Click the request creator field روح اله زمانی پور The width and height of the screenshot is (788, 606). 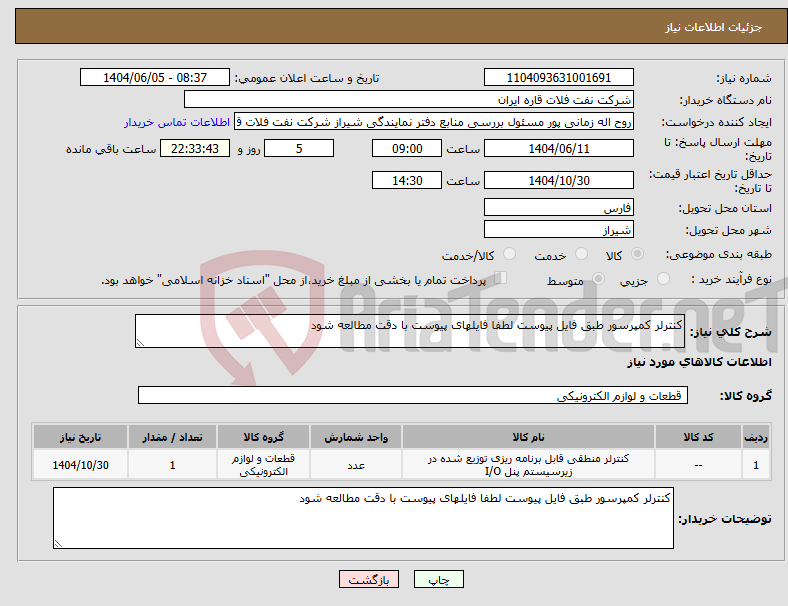pos(434,122)
